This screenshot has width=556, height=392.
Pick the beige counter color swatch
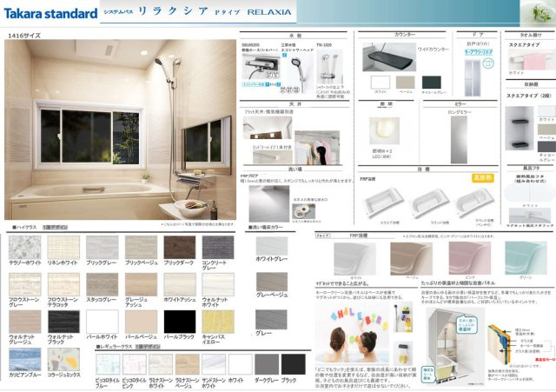coord(406,83)
